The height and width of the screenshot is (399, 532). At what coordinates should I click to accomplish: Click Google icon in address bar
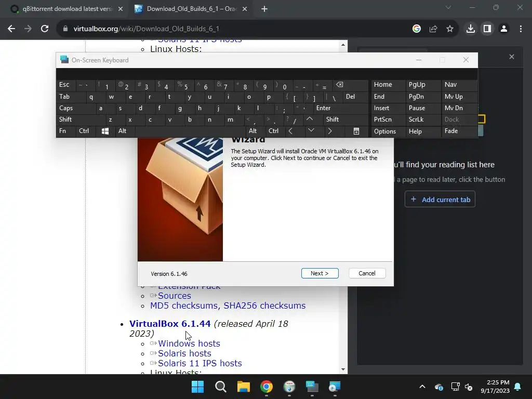(417, 29)
